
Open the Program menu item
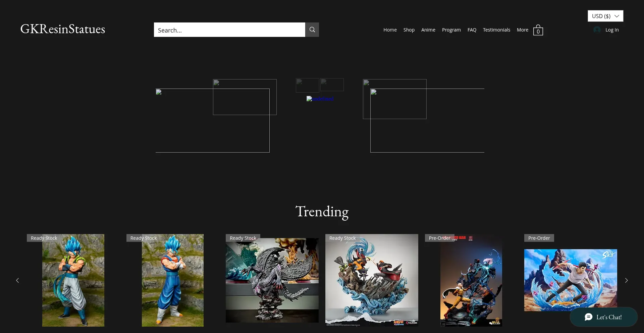(x=451, y=30)
